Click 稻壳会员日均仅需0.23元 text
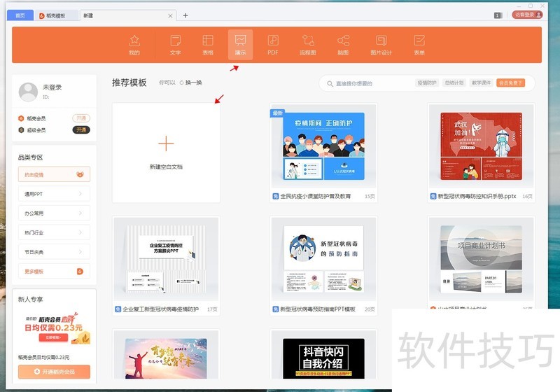This screenshot has height=392, width=560. (x=43, y=357)
